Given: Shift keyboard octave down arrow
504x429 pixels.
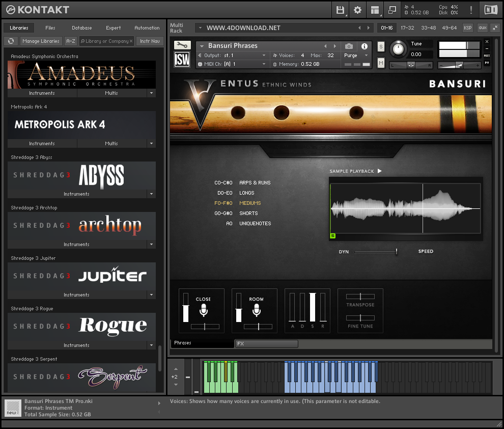Looking at the screenshot, I should 176,385.
